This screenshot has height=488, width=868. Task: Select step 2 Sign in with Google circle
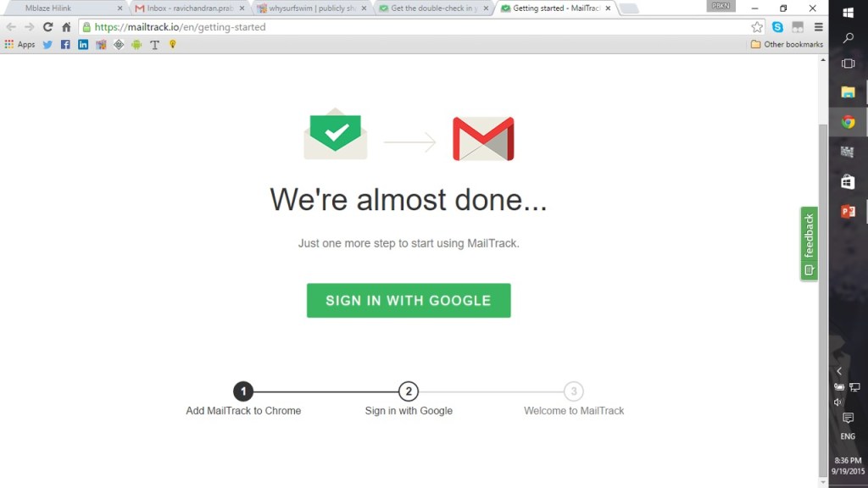[409, 391]
